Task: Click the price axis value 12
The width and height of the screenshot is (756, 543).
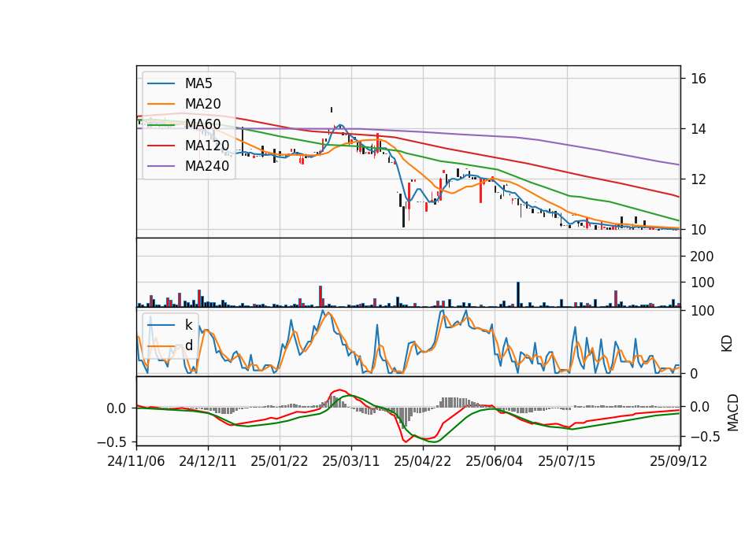Action: 699,179
